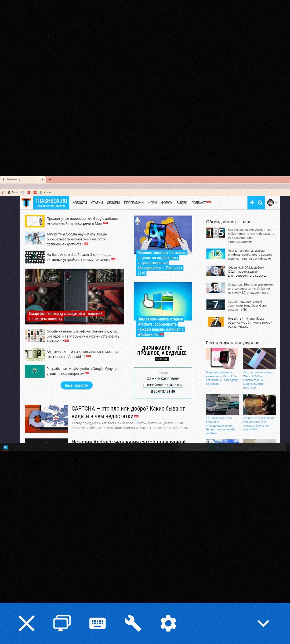Click the plus add-content icon in header
The width and height of the screenshot is (290, 644).
coord(252,203)
